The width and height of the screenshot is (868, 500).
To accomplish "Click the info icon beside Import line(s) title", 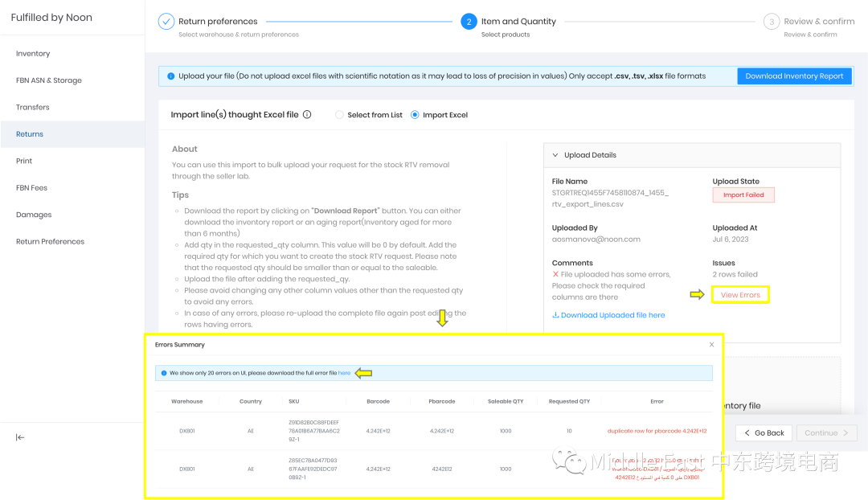I will pos(307,115).
